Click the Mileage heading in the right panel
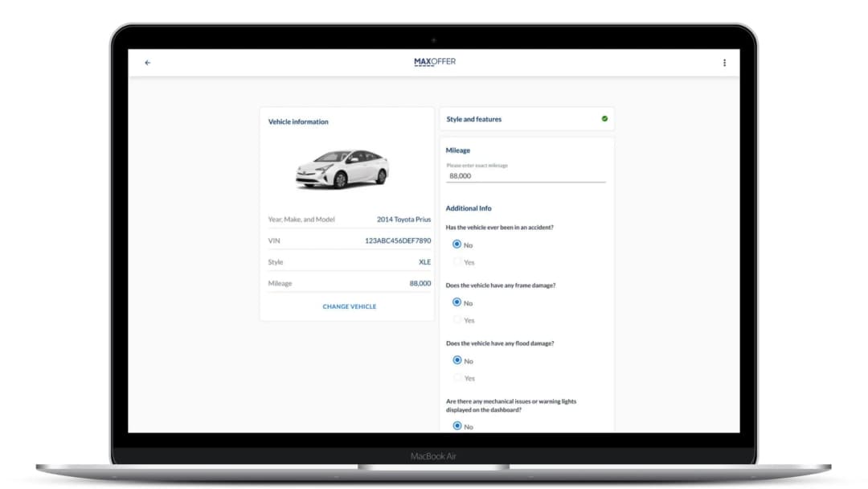The height and width of the screenshot is (489, 868). 458,150
